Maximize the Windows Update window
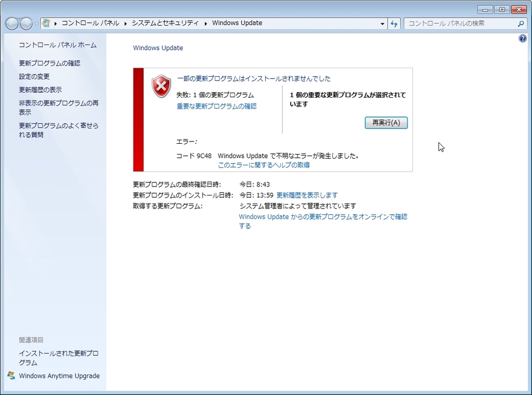 502,10
